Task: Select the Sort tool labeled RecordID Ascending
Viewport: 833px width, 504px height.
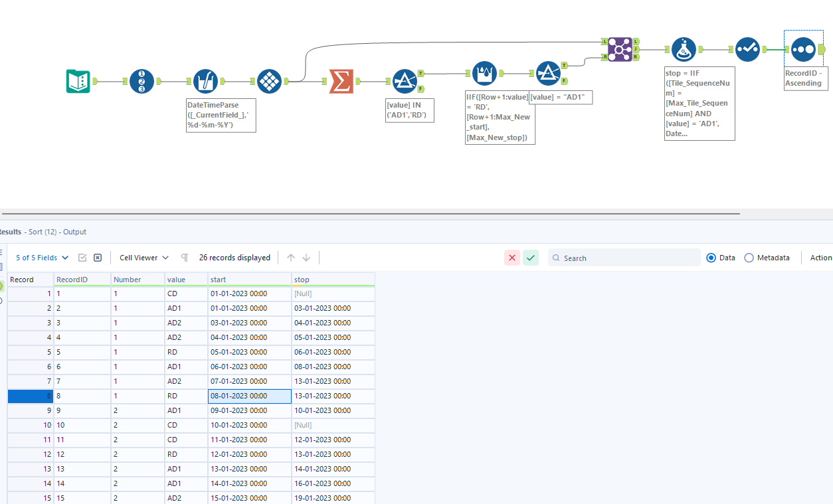Action: tap(803, 49)
